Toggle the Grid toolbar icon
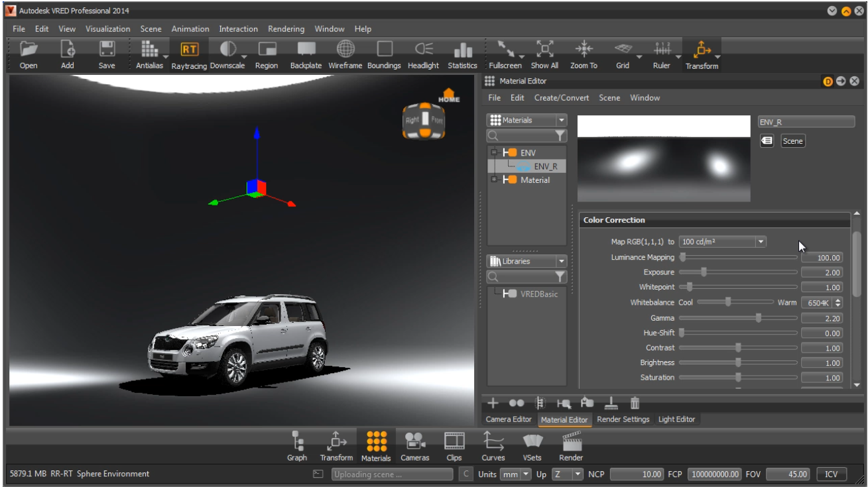The width and height of the screenshot is (868, 487). [x=623, y=54]
